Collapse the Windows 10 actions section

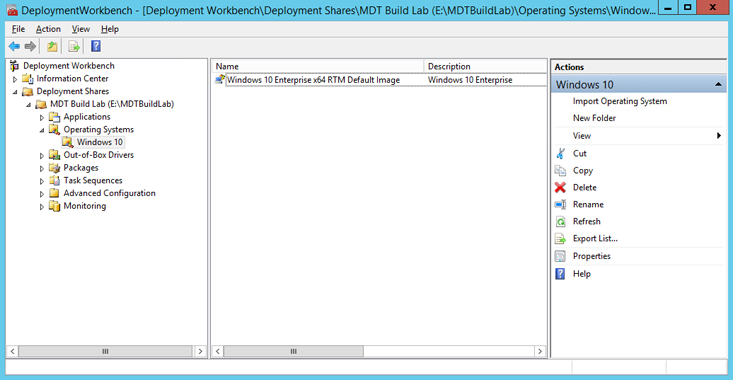point(719,85)
